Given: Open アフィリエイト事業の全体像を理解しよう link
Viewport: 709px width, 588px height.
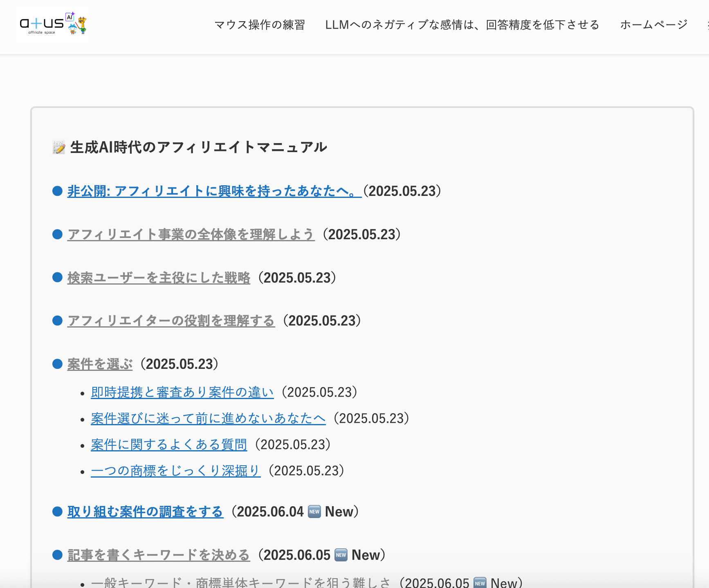Looking at the screenshot, I should (x=191, y=235).
